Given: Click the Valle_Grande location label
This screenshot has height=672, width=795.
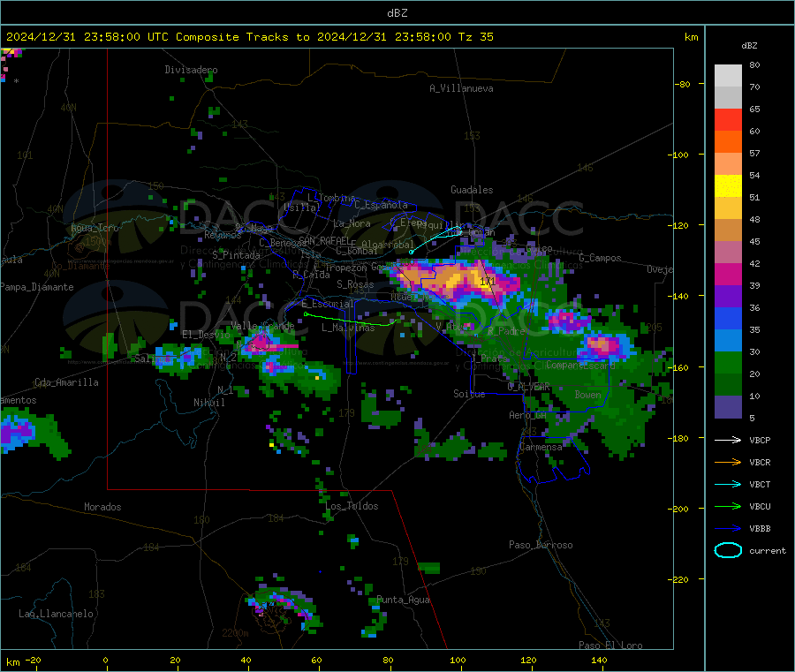Looking at the screenshot, I should pyautogui.click(x=262, y=325).
